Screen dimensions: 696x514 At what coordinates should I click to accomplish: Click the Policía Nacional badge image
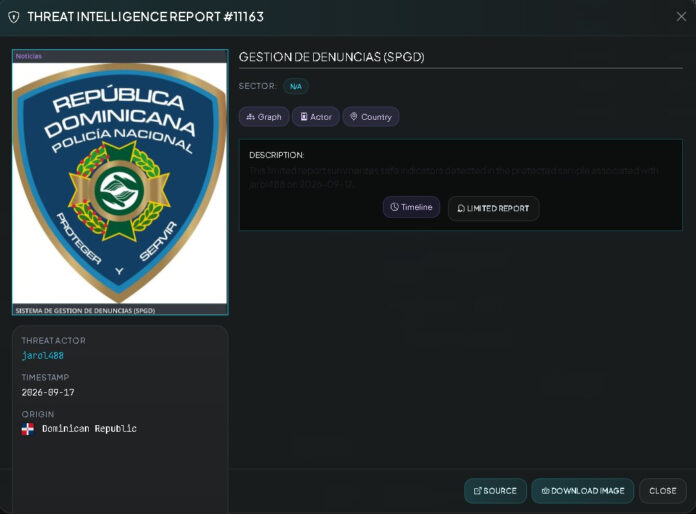click(120, 183)
